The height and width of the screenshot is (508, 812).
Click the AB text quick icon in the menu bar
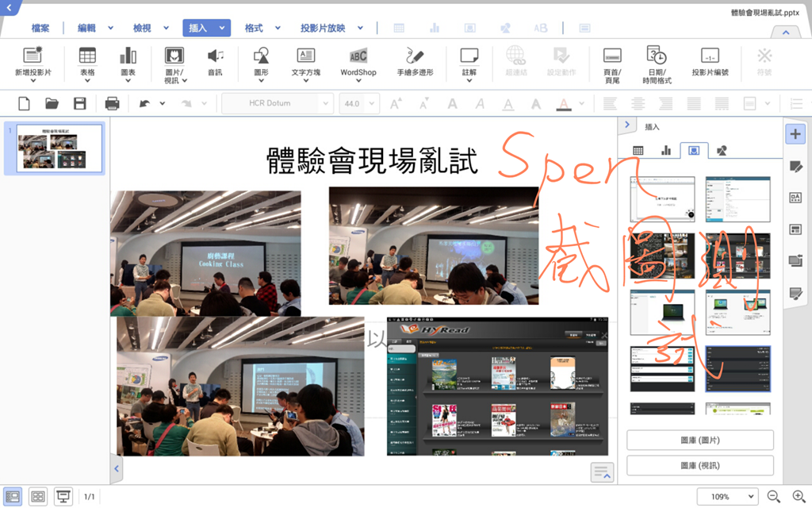click(540, 28)
